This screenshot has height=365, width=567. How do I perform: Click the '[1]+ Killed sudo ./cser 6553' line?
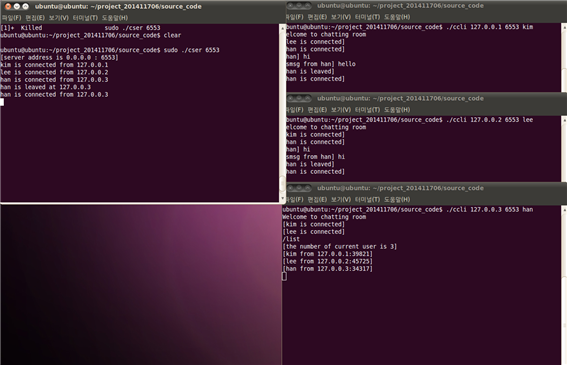[80, 28]
